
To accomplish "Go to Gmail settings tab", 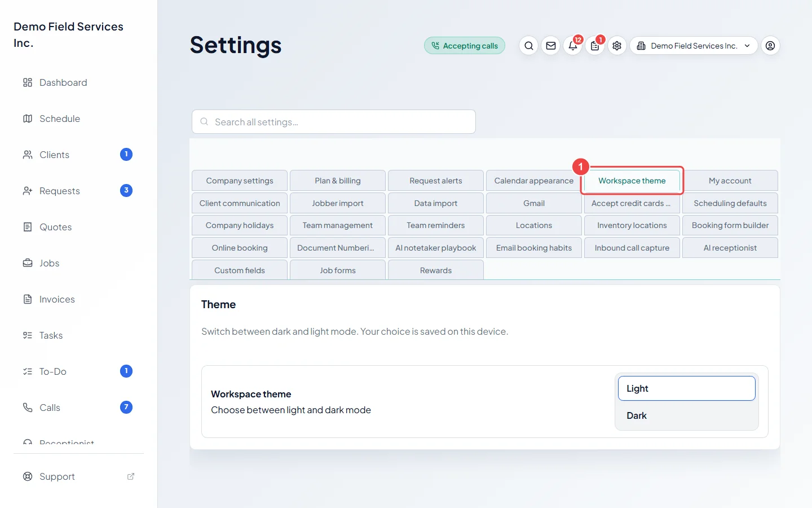I will click(x=534, y=203).
